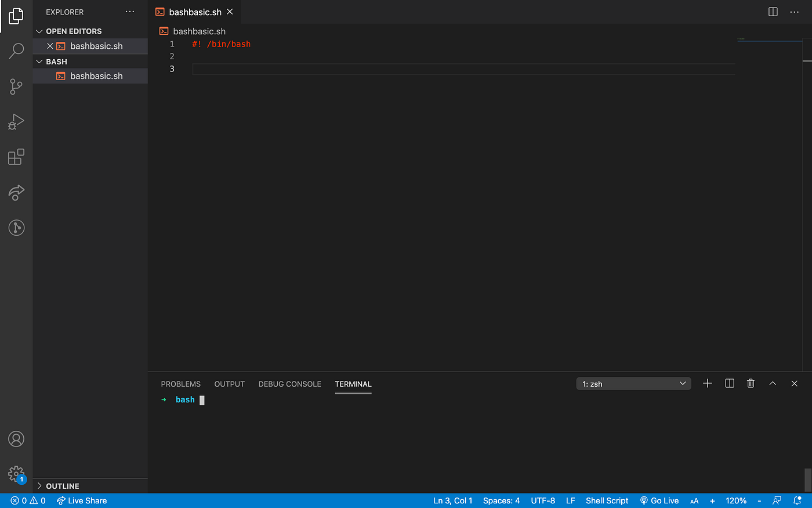The image size is (812, 508).
Task: Change encoding via UTF-8
Action: [543, 500]
